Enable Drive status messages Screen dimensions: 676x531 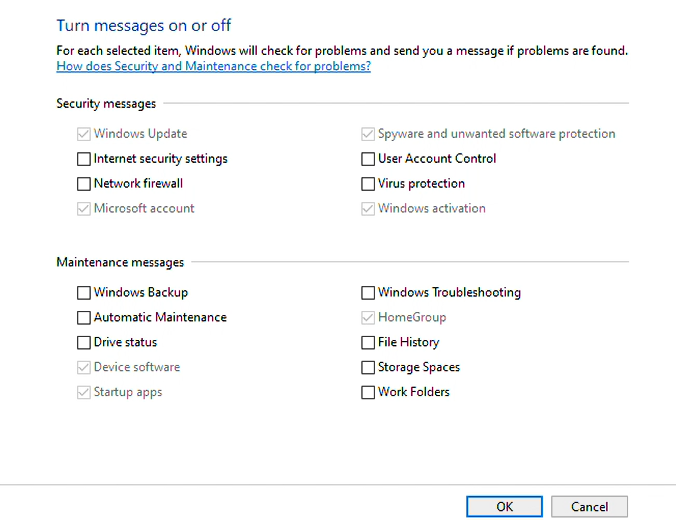tap(84, 343)
